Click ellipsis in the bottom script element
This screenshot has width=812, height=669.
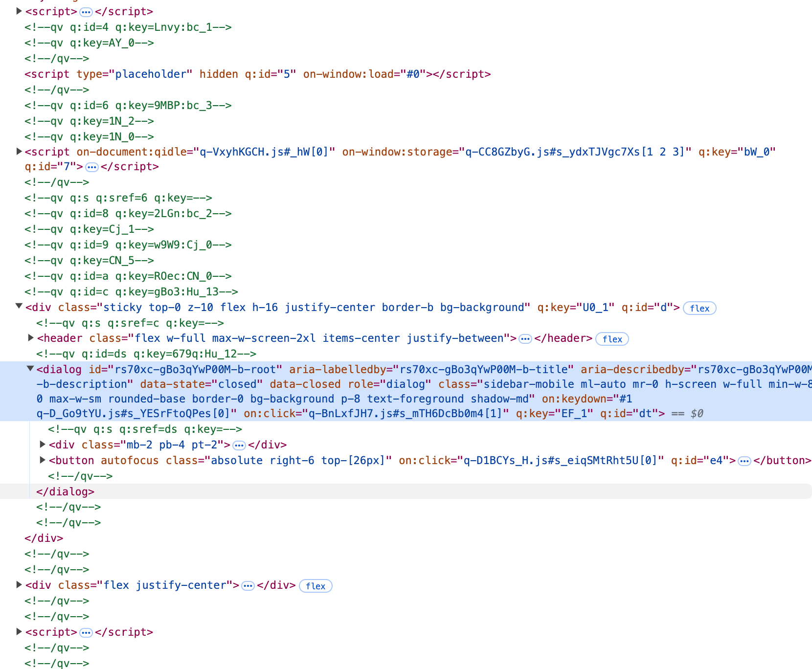(86, 633)
